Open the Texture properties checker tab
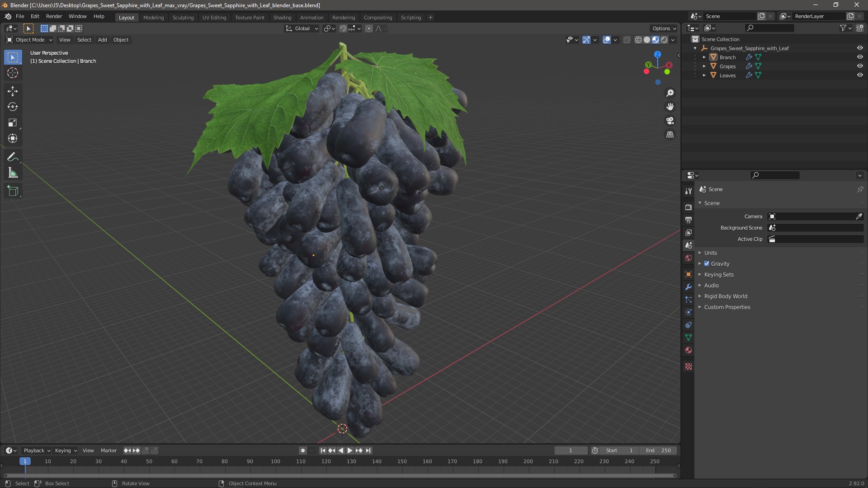868x488 pixels. [689, 366]
